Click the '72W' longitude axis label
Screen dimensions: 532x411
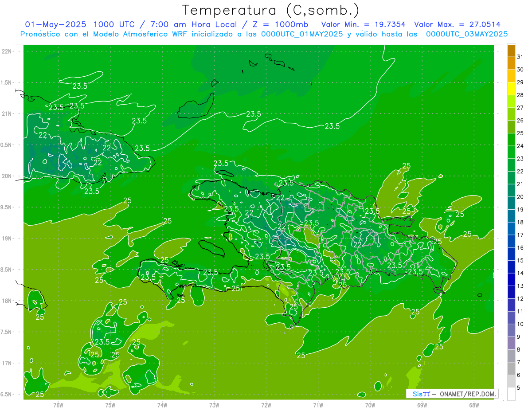(266, 405)
